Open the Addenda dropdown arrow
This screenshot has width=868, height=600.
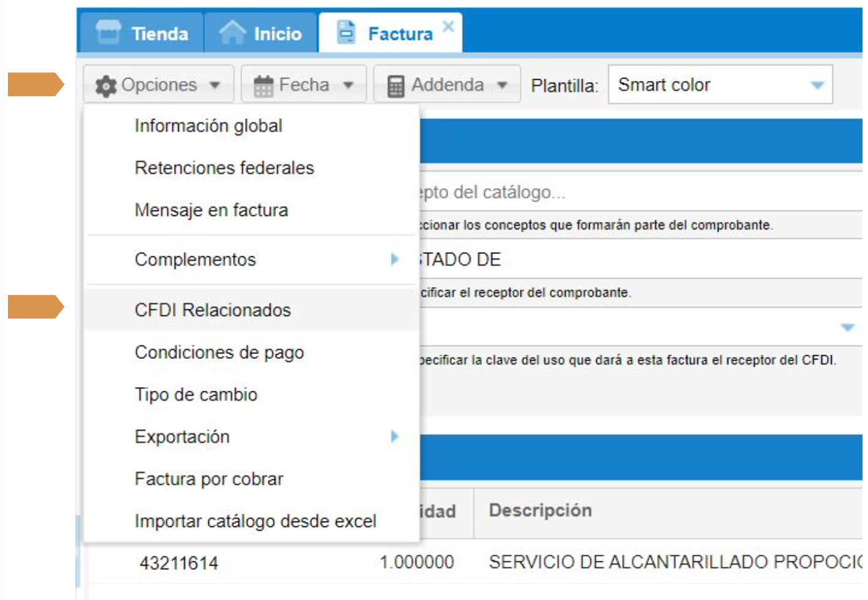coord(502,85)
